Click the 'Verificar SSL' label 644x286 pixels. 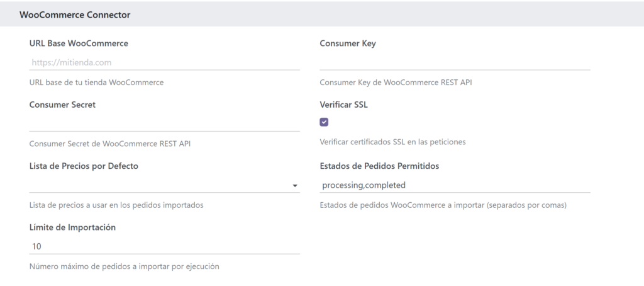pos(344,105)
